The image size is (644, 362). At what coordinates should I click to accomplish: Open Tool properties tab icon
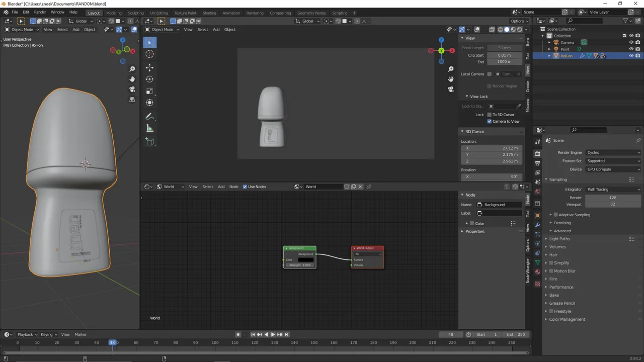pos(537,141)
